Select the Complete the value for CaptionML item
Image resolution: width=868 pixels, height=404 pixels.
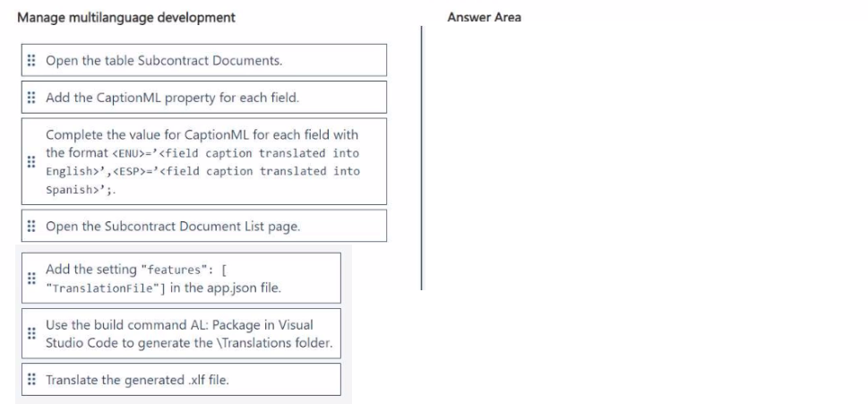coord(203,161)
